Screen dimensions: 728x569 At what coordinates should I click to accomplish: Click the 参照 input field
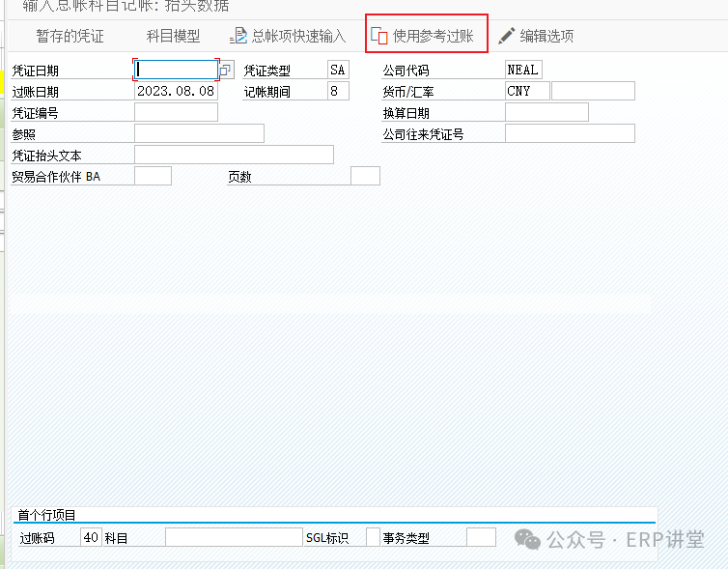(x=199, y=133)
